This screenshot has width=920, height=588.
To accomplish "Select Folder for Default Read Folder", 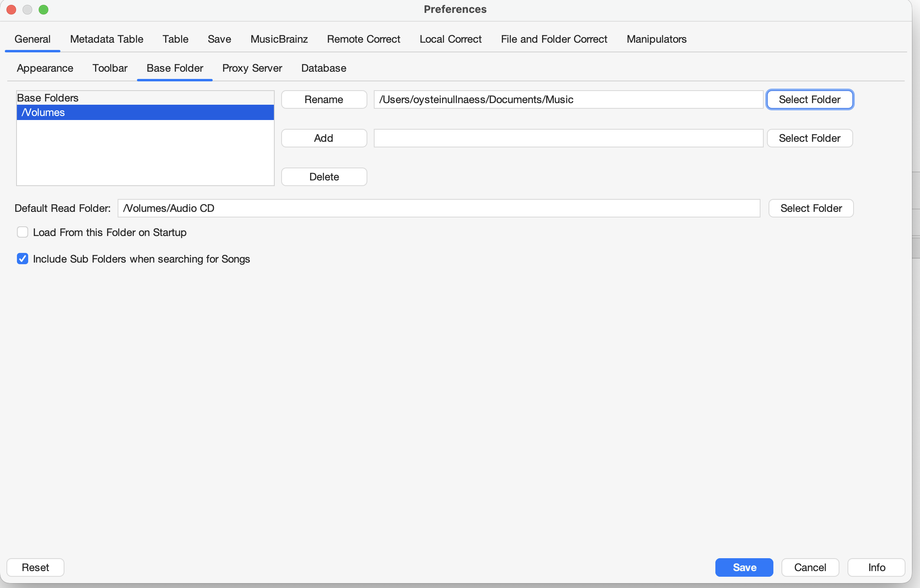I will [x=811, y=208].
